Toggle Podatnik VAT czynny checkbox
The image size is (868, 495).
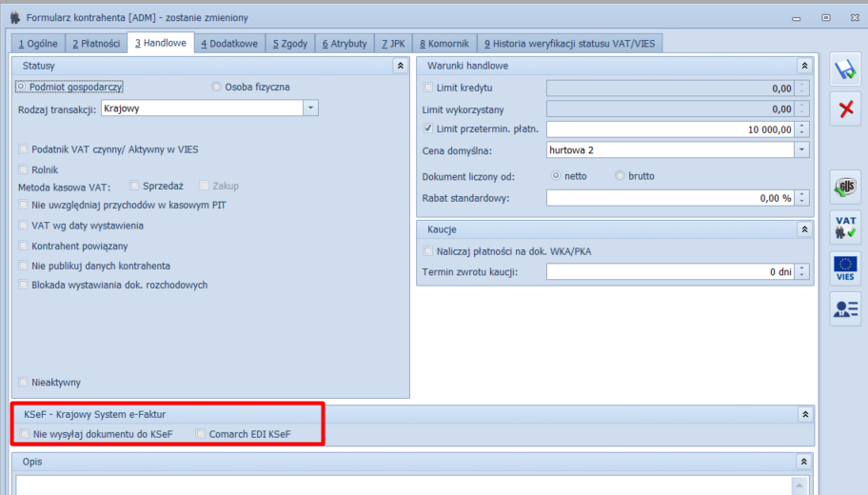click(x=23, y=148)
